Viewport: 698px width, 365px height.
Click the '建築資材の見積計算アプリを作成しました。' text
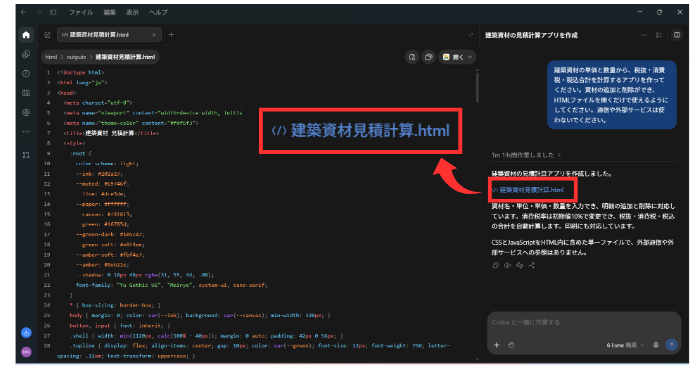pos(551,174)
